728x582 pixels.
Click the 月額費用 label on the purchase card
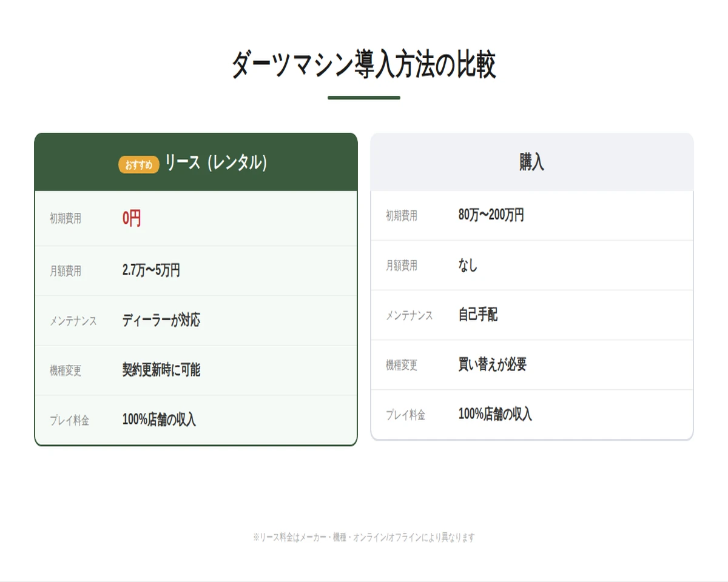[402, 266]
